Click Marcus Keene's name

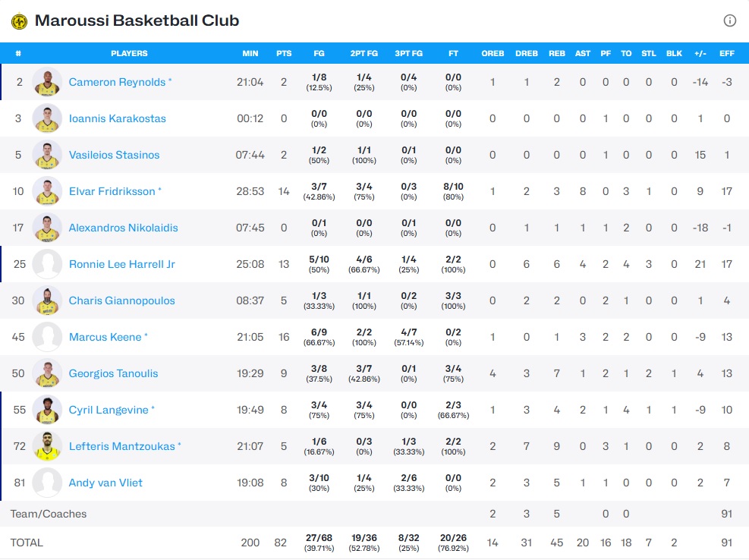coord(105,337)
